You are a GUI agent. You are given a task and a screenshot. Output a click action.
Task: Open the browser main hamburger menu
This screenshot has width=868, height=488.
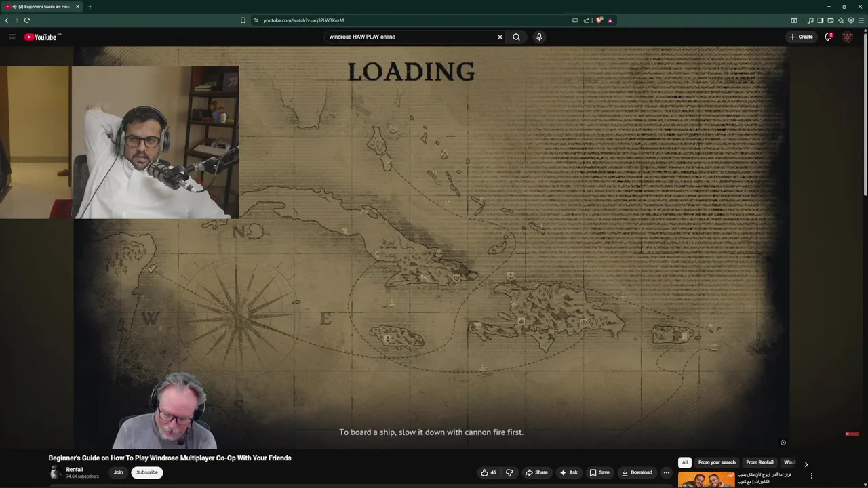point(861,20)
